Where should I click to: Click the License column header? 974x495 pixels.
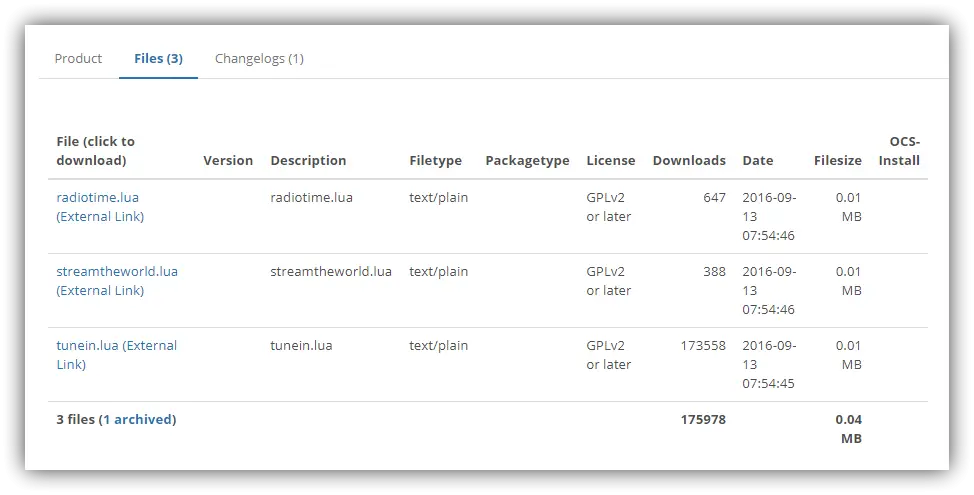tap(610, 160)
